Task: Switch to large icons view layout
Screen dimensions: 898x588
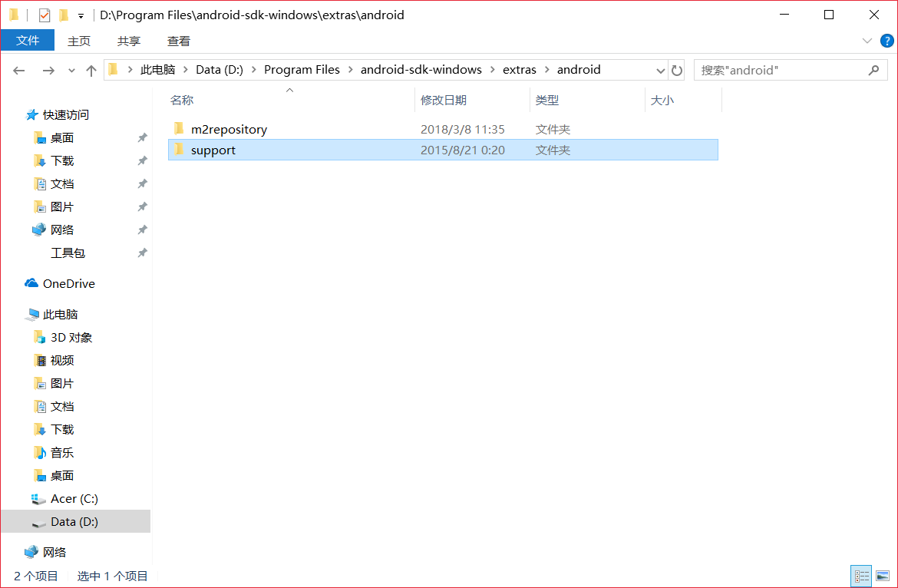Action: tap(883, 576)
